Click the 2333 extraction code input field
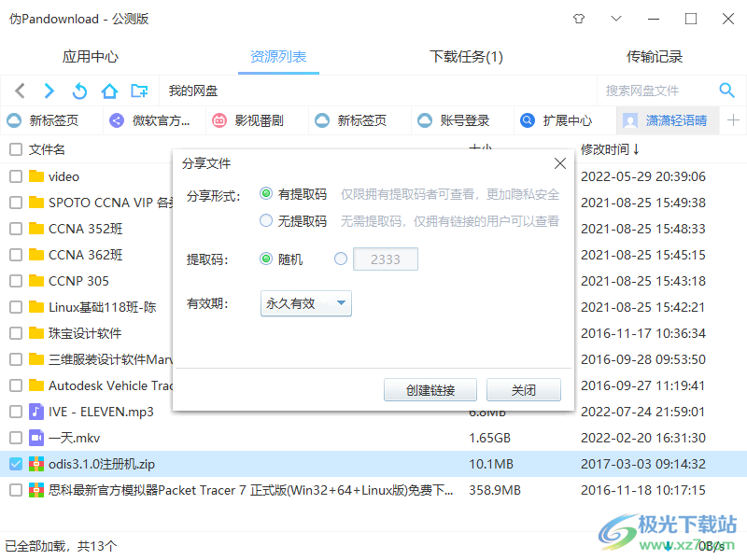Screen dimensions: 747x560 click(386, 259)
